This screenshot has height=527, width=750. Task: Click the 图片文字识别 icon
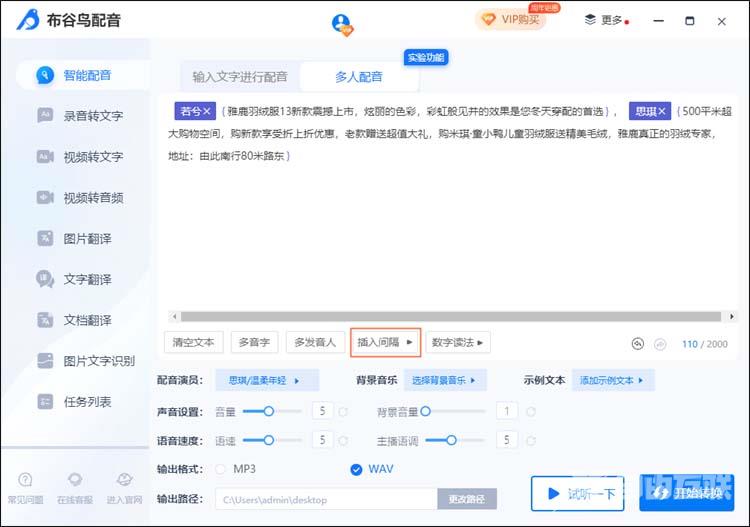tap(45, 361)
